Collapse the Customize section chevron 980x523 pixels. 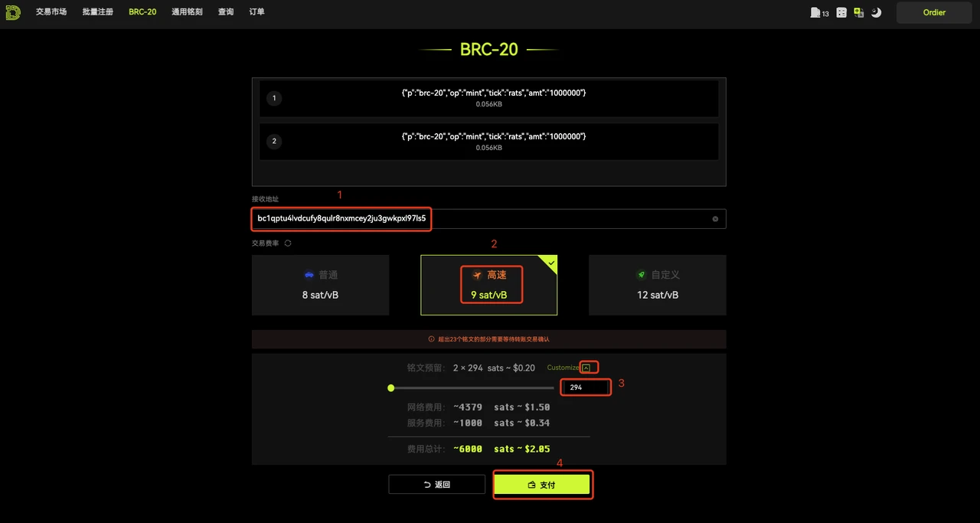click(586, 368)
